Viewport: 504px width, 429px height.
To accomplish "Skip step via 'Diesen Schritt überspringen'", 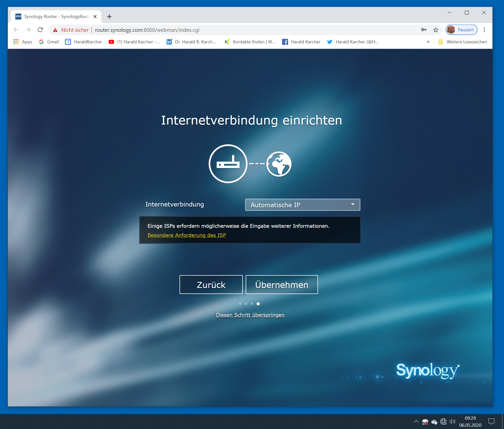I will tap(250, 315).
